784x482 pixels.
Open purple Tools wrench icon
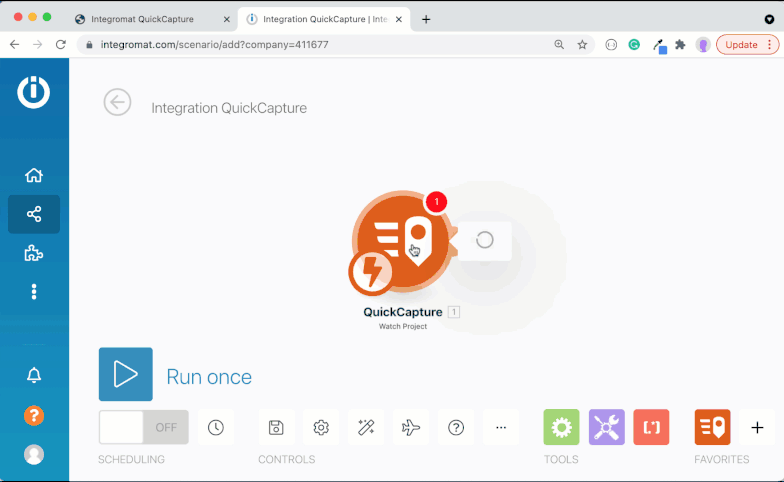(x=606, y=428)
